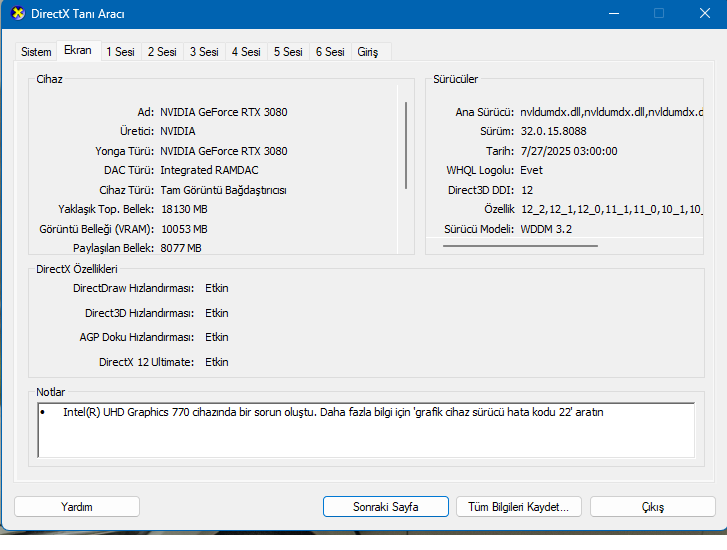This screenshot has height=550, width=727.
Task: Switch to the Sistem tab
Action: [x=36, y=52]
